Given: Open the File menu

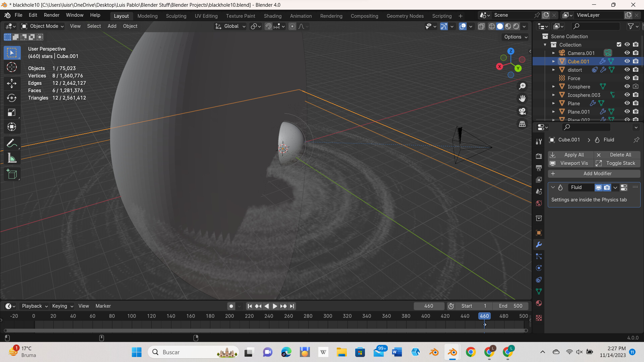Looking at the screenshot, I should pos(18,15).
